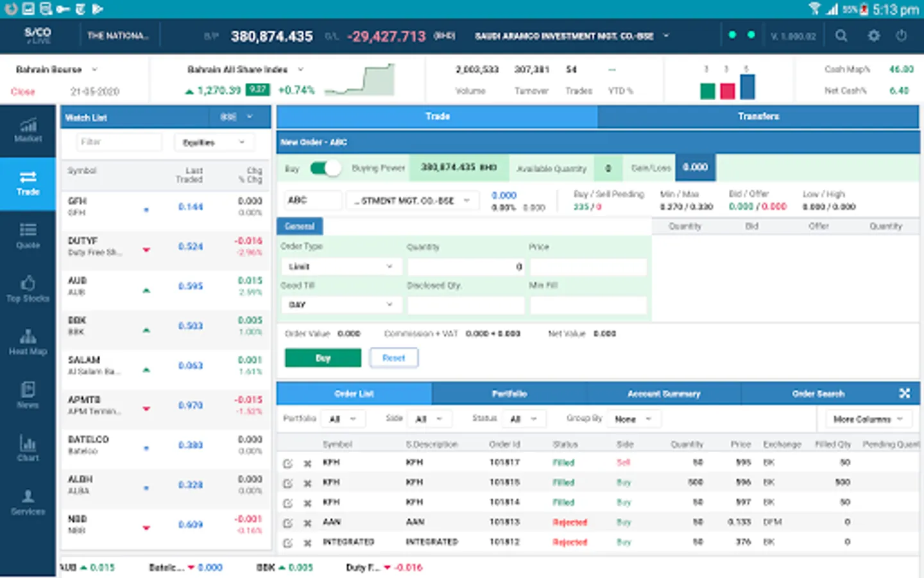The image size is (924, 578).
Task: Open the order Portfolio filter dropdown
Action: point(343,419)
